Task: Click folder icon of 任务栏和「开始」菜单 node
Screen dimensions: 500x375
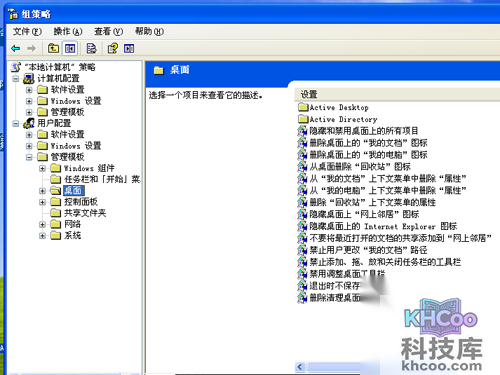Action: 55,179
